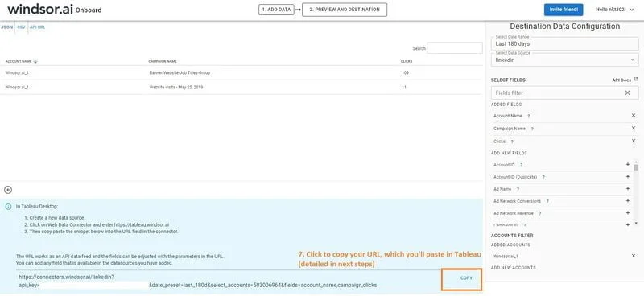Select the Website visits - May 23, 2019 cell

(175, 87)
